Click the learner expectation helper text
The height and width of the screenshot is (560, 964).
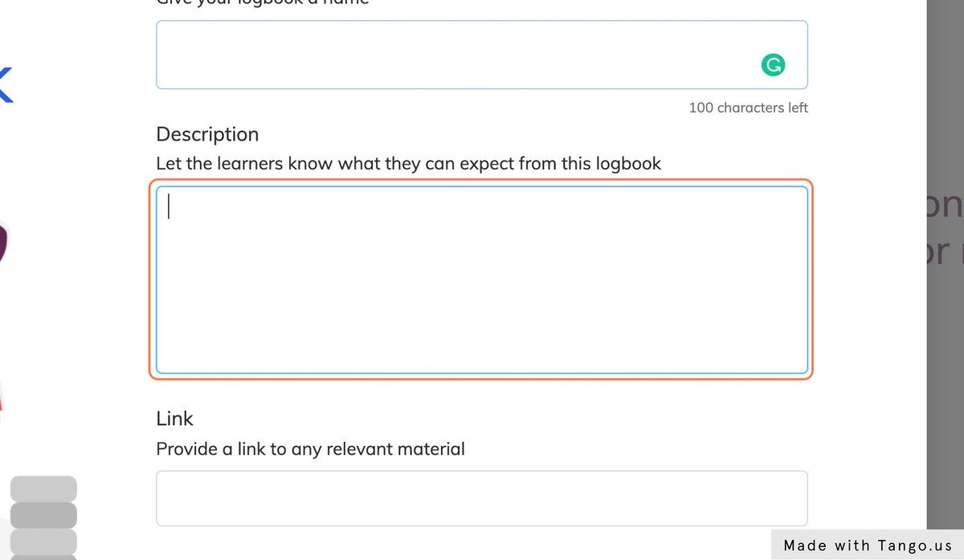click(409, 163)
